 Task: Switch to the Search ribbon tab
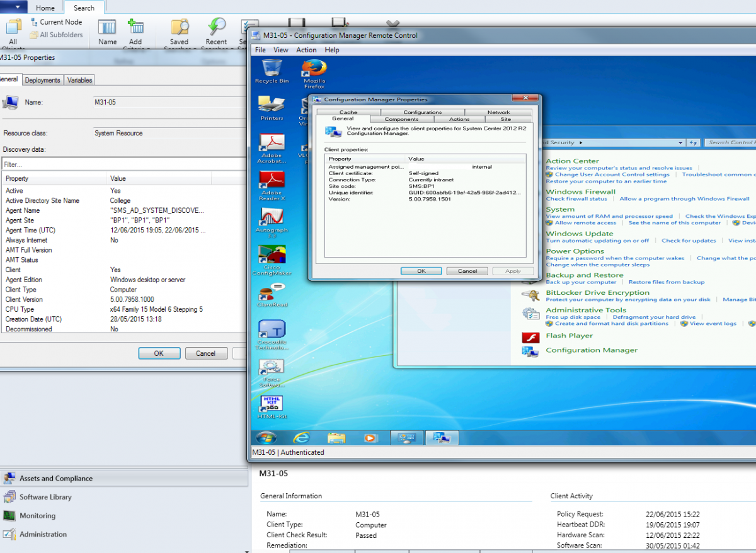84,8
